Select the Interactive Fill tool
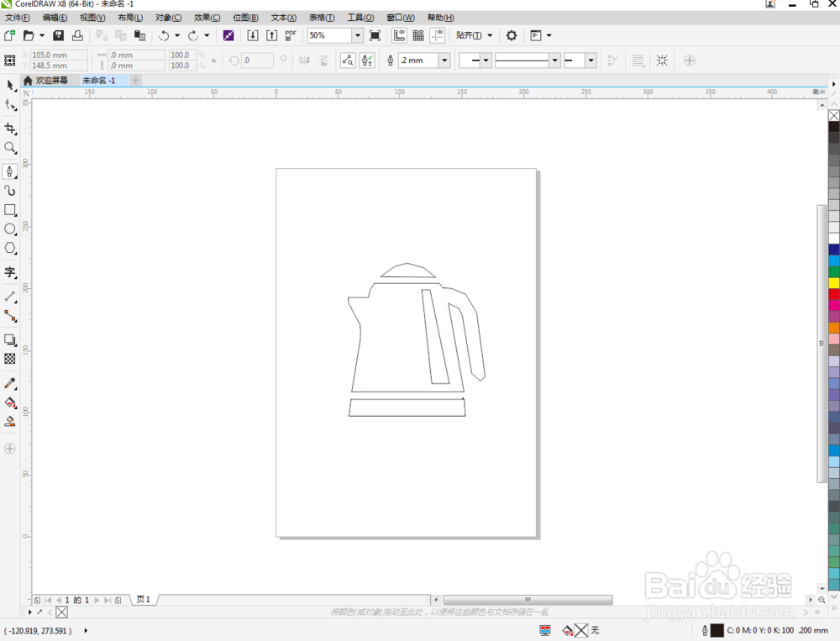The height and width of the screenshot is (641, 840). [x=10, y=402]
